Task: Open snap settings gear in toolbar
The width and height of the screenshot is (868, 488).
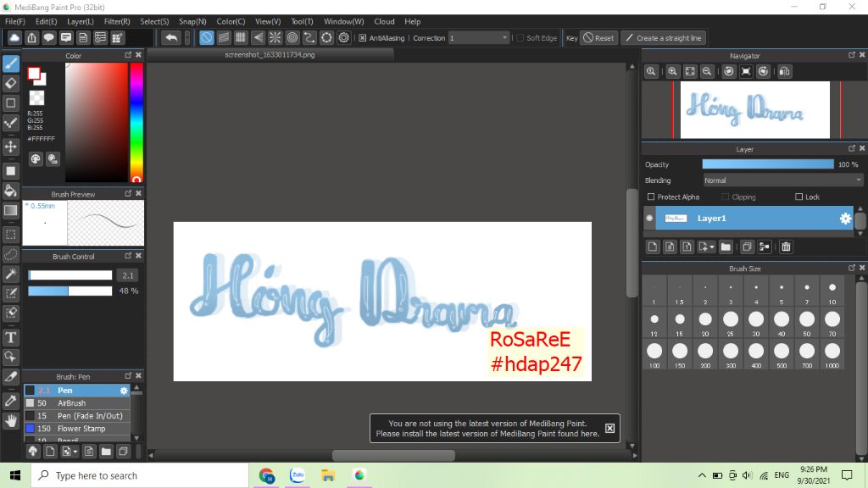Action: coord(344,37)
